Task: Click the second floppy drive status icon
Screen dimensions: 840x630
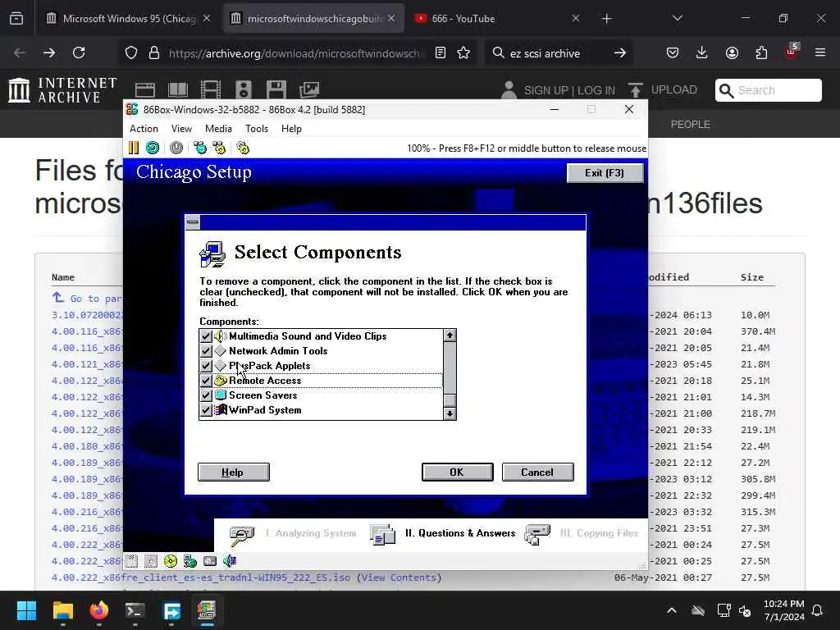Action: (151, 561)
